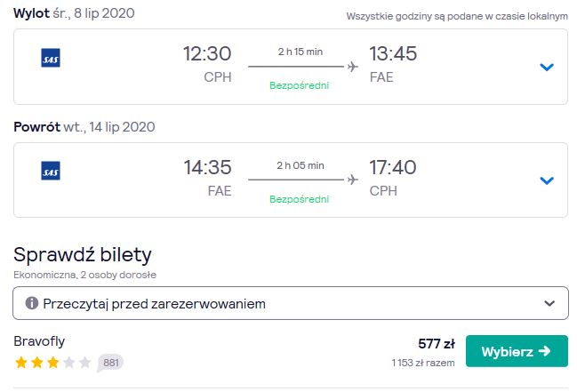Screen dimensions: 577x392
Task: Click the SAS logo on return flight
Action: point(51,171)
